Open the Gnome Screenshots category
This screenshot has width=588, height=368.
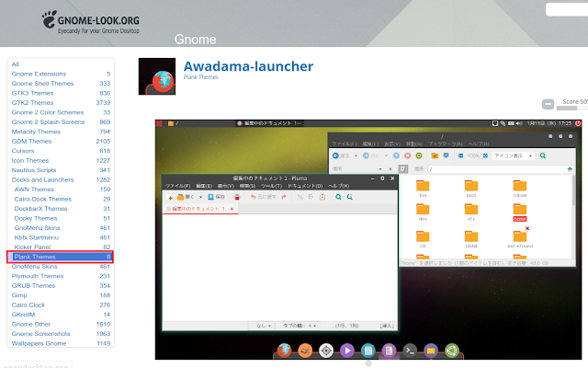[x=40, y=334]
